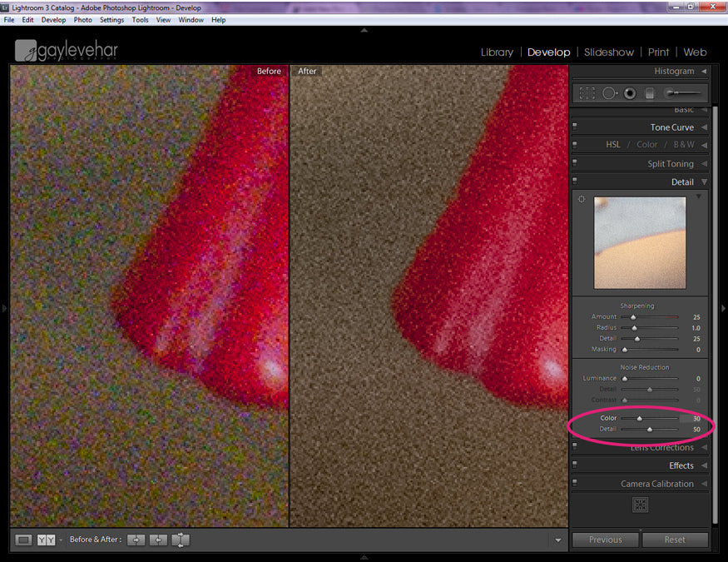
Task: Copy Before settings to After arrow
Action: (x=136, y=540)
